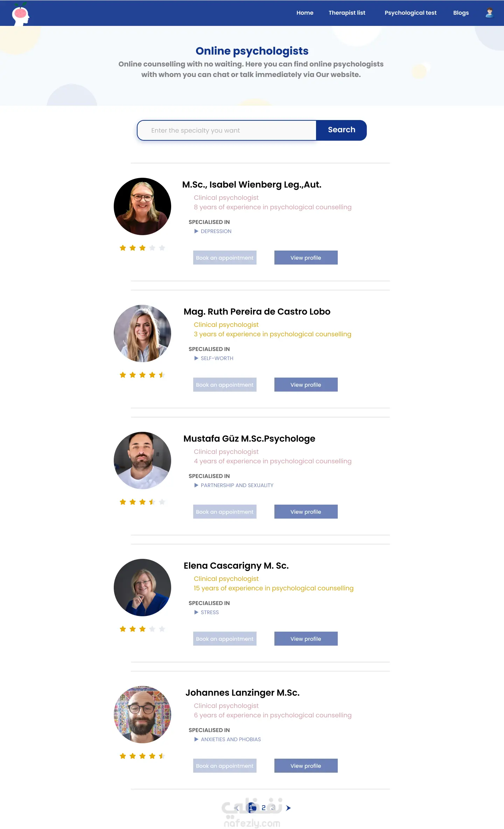The height and width of the screenshot is (829, 504).
Task: View profile of Elena Cascarigny
Action: tap(306, 639)
